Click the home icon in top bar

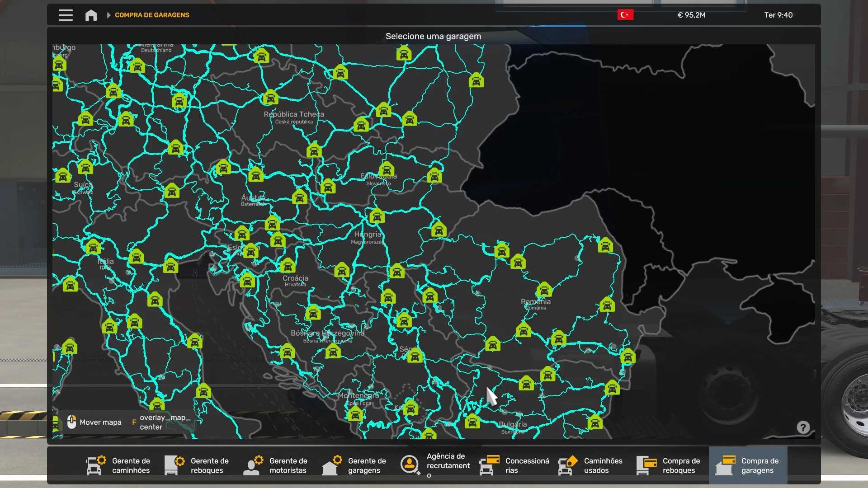(x=91, y=15)
